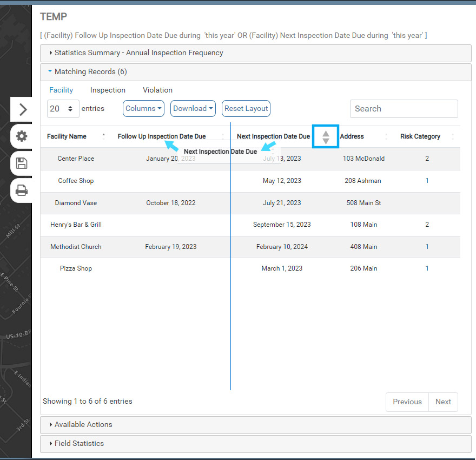This screenshot has width=476, height=460.
Task: Click the printer icon in sidebar
Action: 22,190
